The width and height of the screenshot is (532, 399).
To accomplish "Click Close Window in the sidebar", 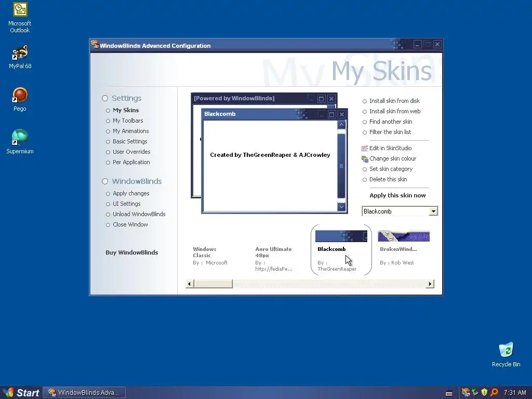I will click(x=130, y=224).
